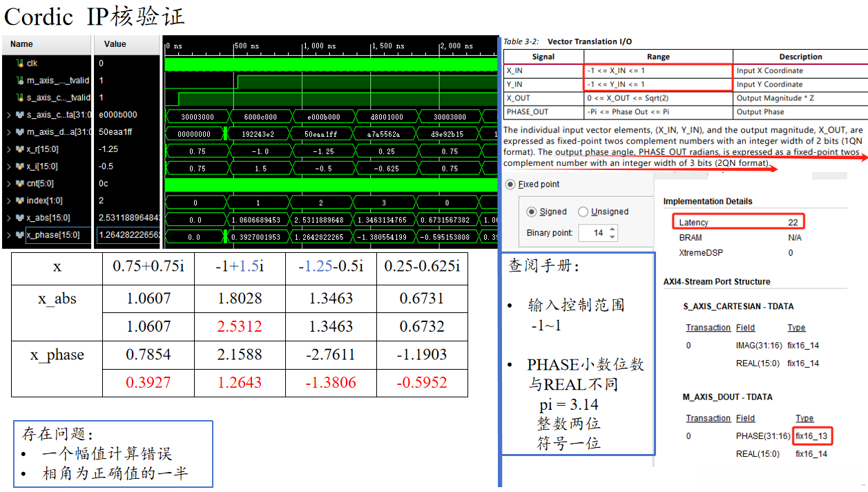Click the s_axis_c..ta[31:0] bus icon
This screenshot has width=868, height=492.
19,115
